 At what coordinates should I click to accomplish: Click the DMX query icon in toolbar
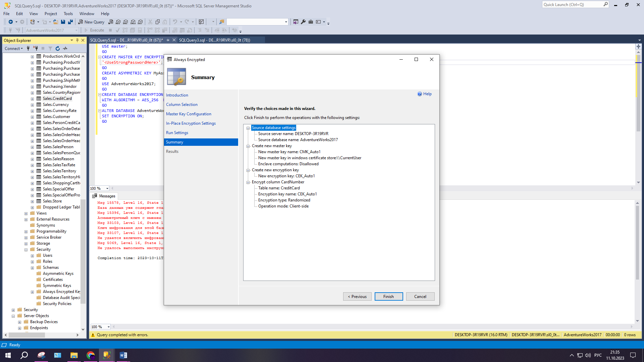click(x=125, y=22)
